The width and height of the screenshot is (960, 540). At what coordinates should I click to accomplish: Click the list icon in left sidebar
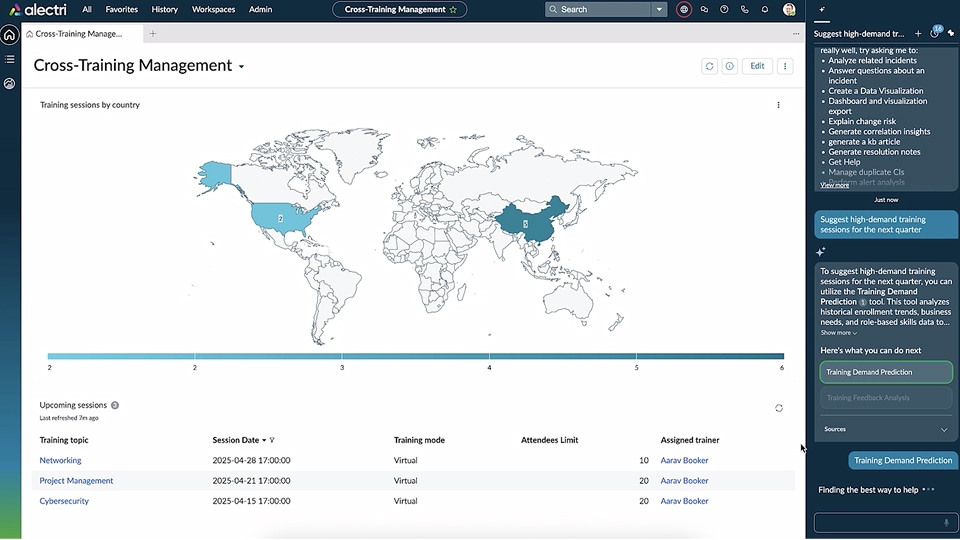point(9,59)
